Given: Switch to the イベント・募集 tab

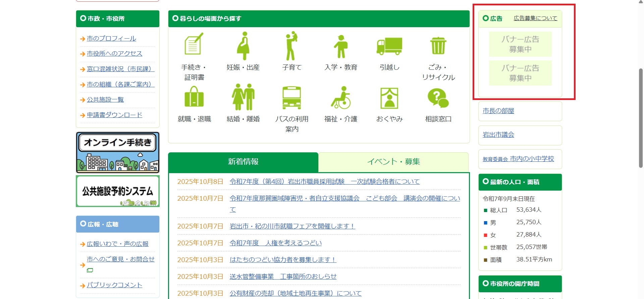Looking at the screenshot, I should [x=393, y=162].
